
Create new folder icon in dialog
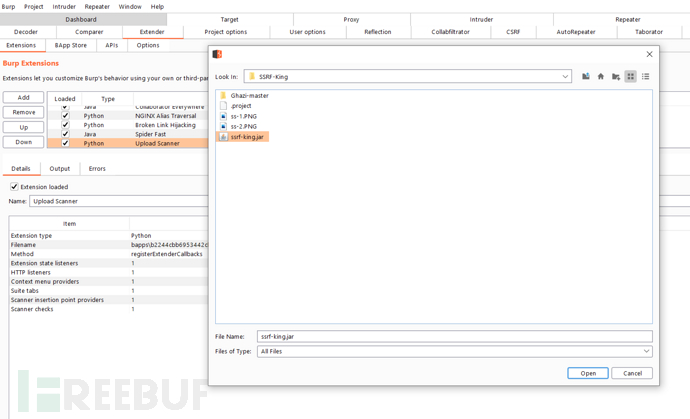[616, 77]
